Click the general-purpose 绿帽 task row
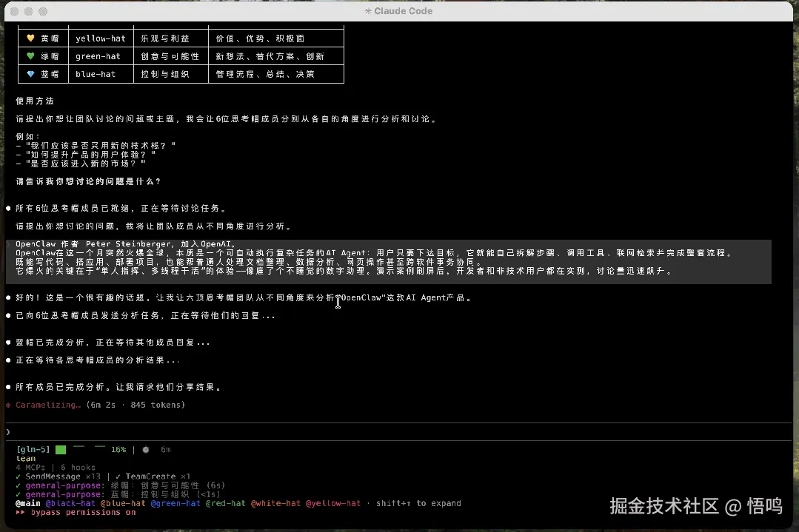This screenshot has height=532, width=799. coord(120,485)
